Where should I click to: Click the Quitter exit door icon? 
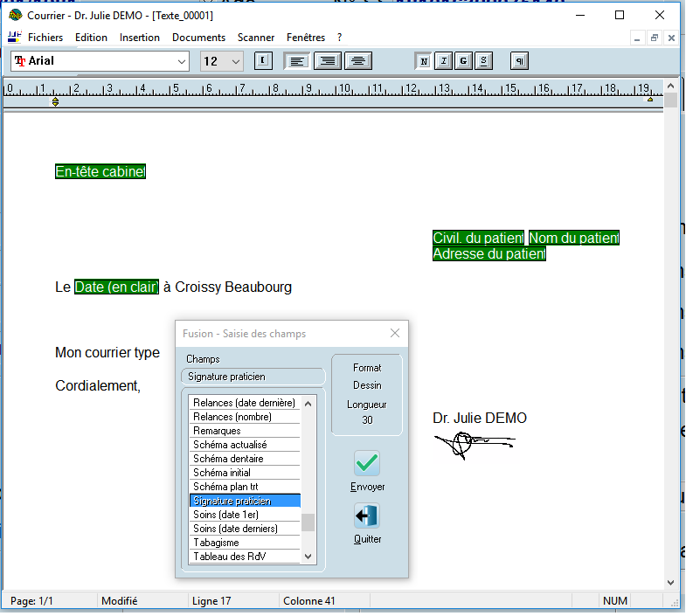point(367,516)
